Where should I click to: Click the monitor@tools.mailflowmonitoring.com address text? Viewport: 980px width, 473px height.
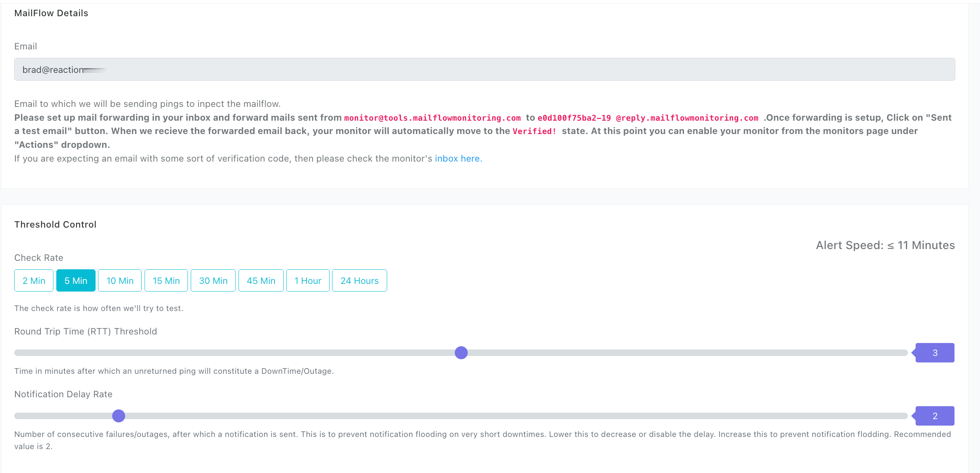(x=432, y=118)
